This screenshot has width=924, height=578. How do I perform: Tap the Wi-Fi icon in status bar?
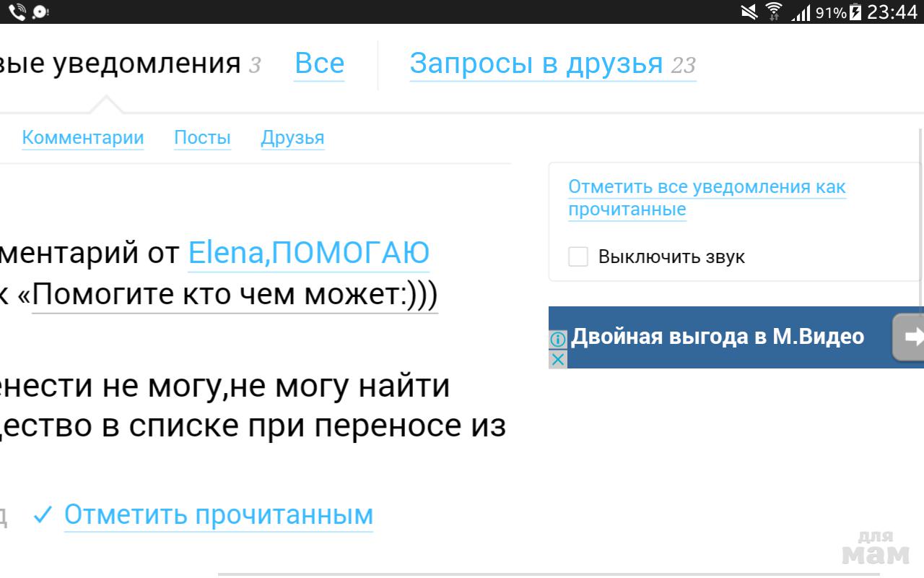(774, 12)
